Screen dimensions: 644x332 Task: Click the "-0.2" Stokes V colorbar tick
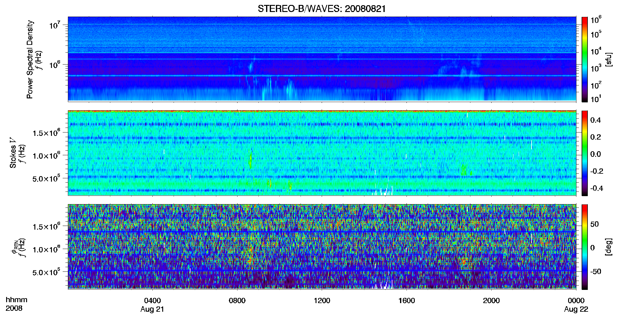[597, 171]
